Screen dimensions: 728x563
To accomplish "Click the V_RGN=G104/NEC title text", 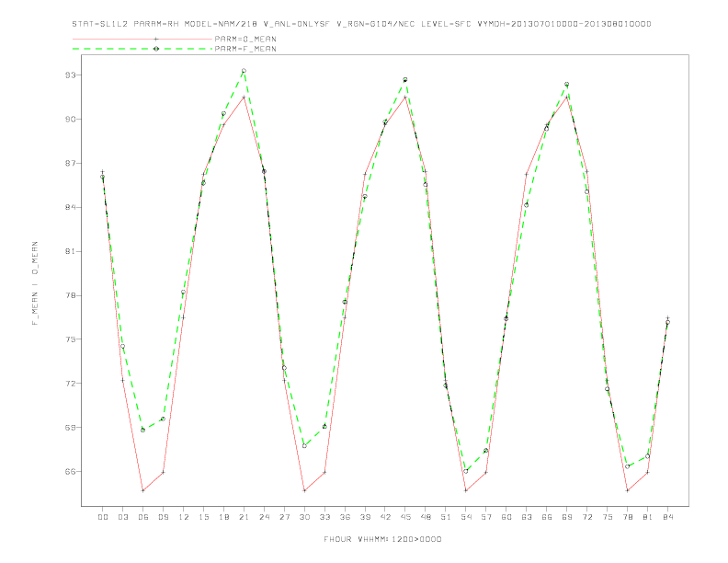I will (376, 24).
